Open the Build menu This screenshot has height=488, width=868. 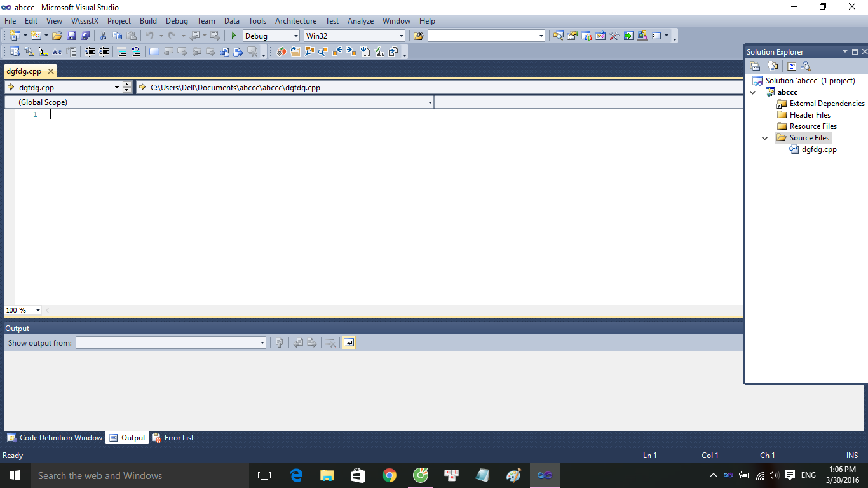point(148,21)
